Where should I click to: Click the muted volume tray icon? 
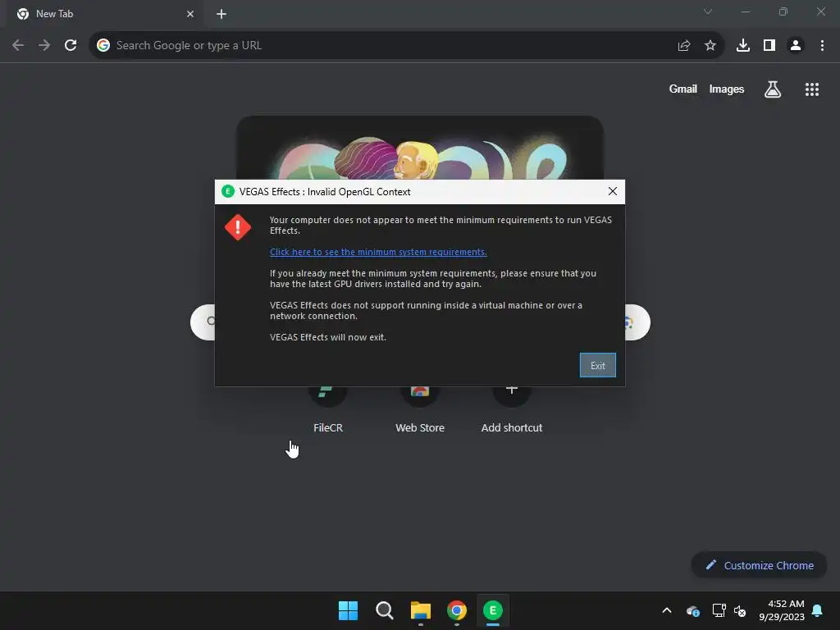coord(740,610)
